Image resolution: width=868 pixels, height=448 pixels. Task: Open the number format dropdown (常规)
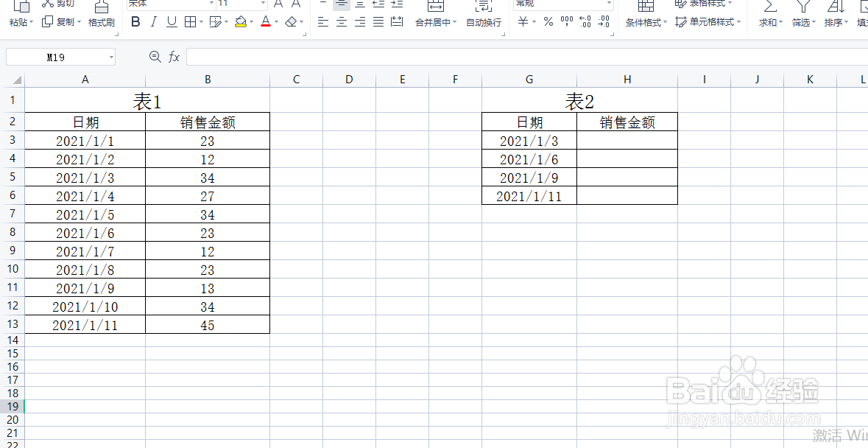pos(609,4)
